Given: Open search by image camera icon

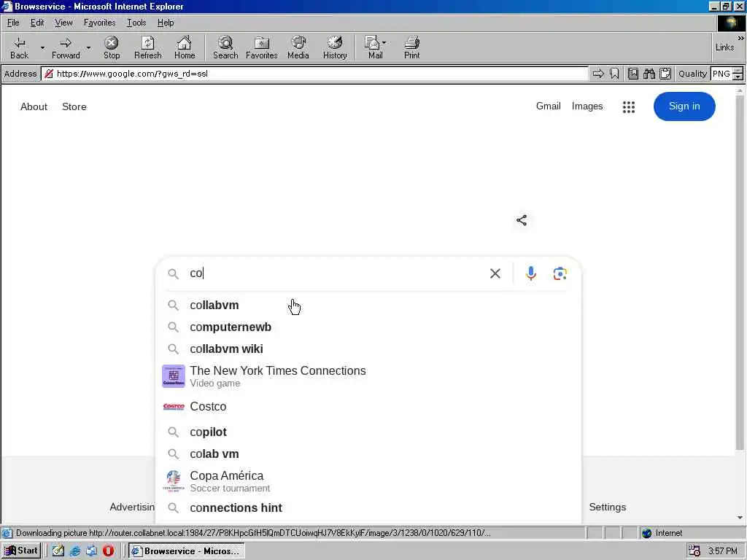Looking at the screenshot, I should pos(560,273).
